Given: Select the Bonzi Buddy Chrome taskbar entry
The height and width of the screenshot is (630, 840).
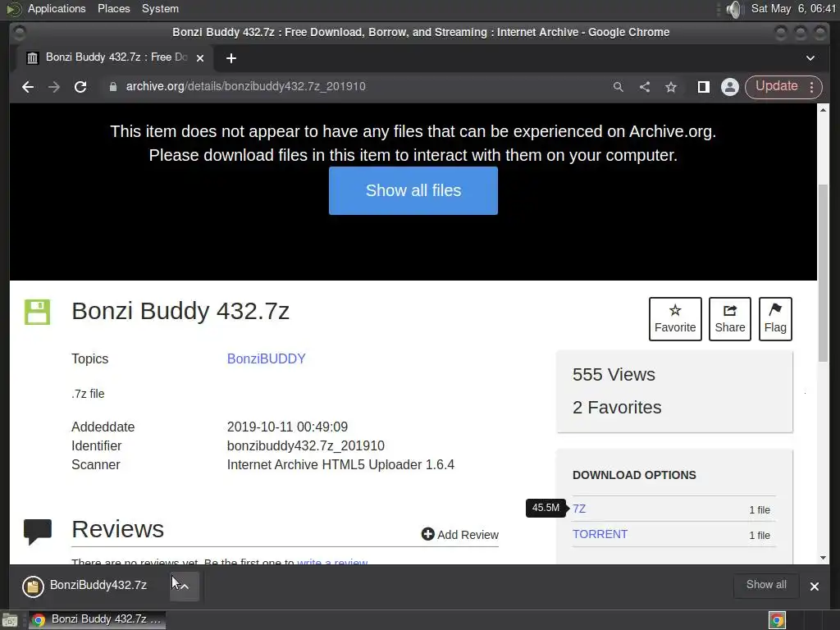Looking at the screenshot, I should point(97,620).
